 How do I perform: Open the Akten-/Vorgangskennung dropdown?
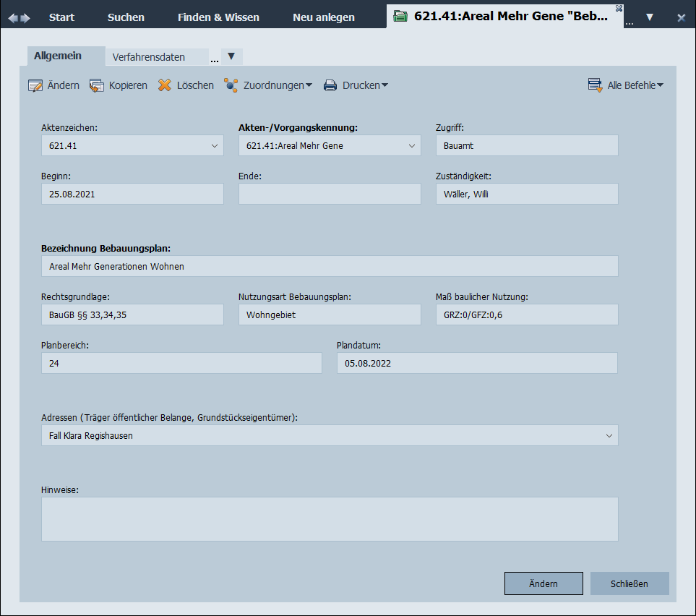(x=412, y=145)
